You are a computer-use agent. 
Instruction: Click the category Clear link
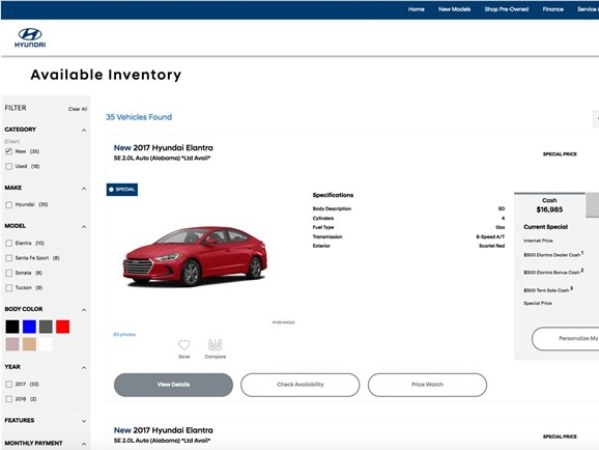[12, 141]
